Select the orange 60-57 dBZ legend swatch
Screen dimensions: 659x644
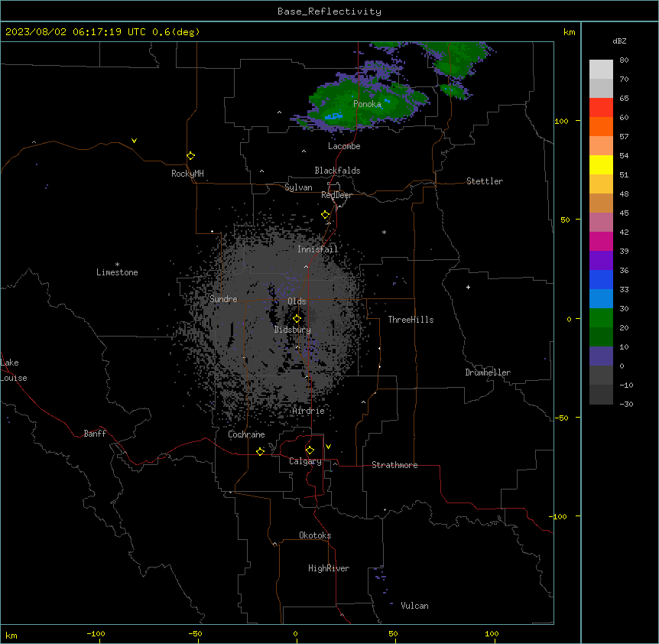click(601, 126)
